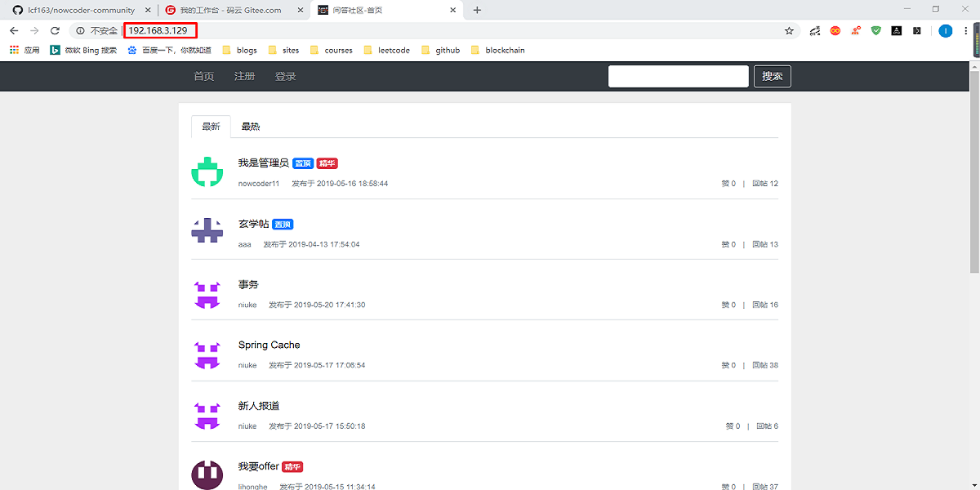980x490 pixels.
Task: Go back to previous page
Action: [x=14, y=30]
